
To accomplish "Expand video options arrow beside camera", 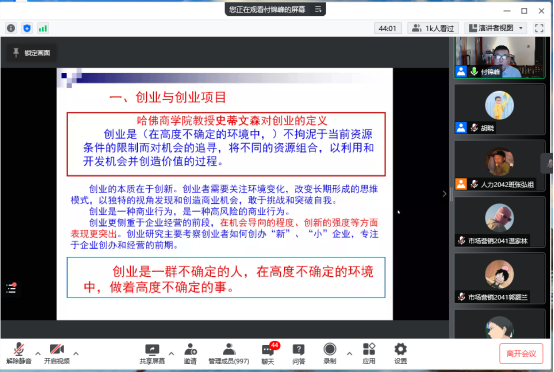I will [76, 353].
